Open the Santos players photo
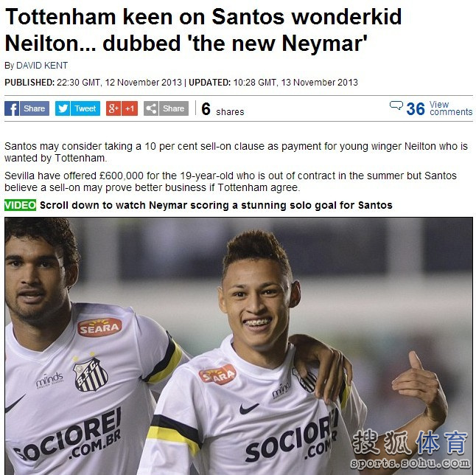 click(x=239, y=346)
